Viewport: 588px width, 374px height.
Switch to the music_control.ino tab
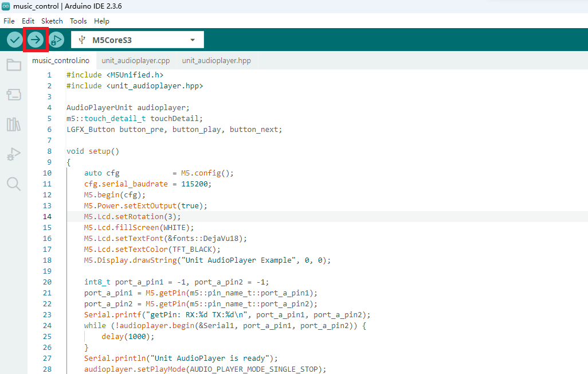[x=61, y=60]
